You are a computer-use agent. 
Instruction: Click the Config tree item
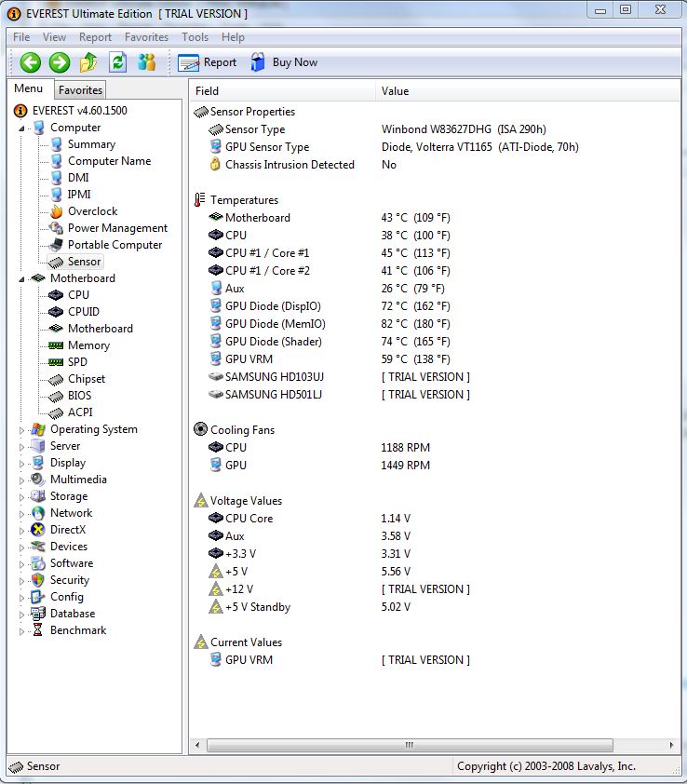pyautogui.click(x=66, y=597)
